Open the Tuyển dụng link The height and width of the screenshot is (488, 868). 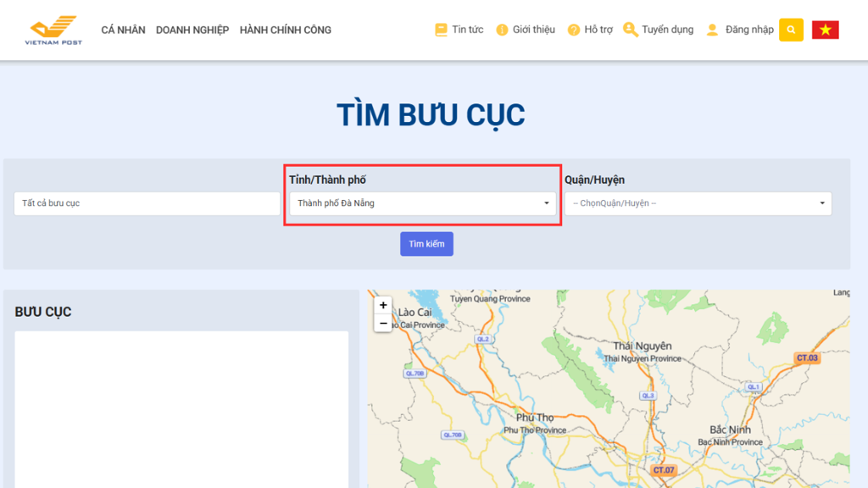(x=667, y=30)
